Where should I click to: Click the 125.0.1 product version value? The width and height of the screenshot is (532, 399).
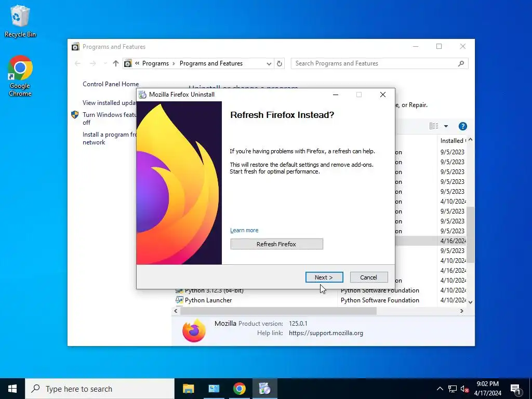pyautogui.click(x=298, y=324)
